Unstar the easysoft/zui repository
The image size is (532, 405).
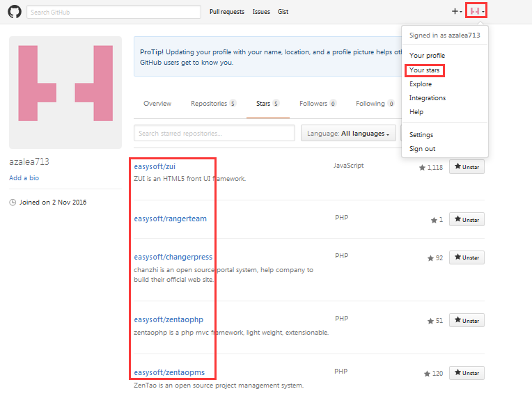coord(467,166)
